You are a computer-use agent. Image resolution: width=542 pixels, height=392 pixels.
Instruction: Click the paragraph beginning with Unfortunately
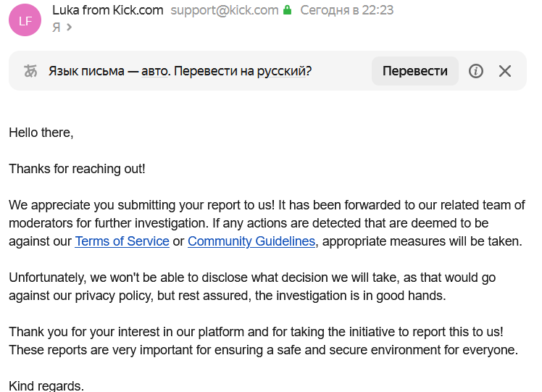tap(252, 286)
